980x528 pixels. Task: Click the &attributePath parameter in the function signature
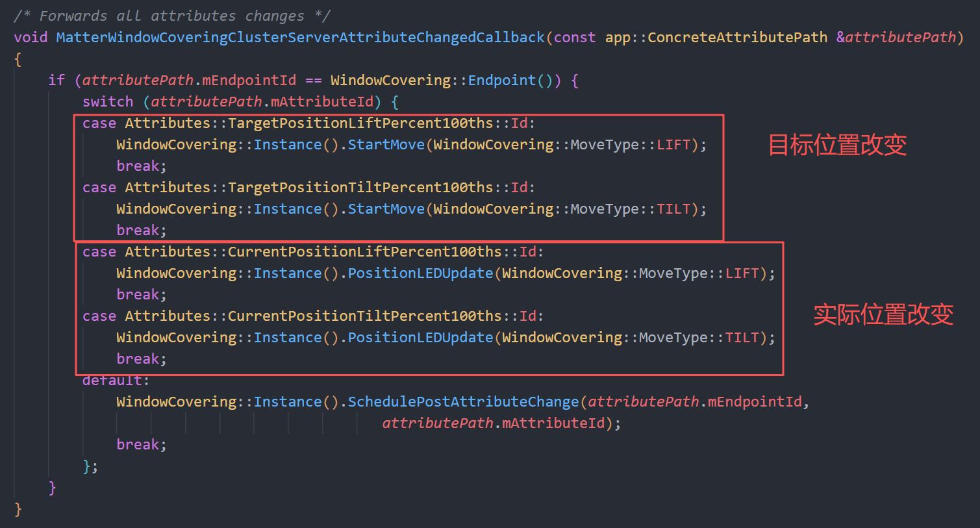[x=896, y=38]
